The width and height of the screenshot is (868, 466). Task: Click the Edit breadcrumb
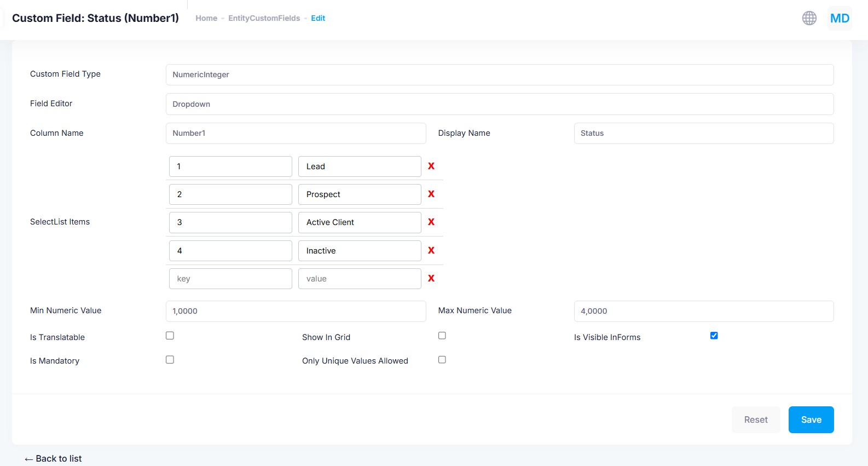point(318,18)
